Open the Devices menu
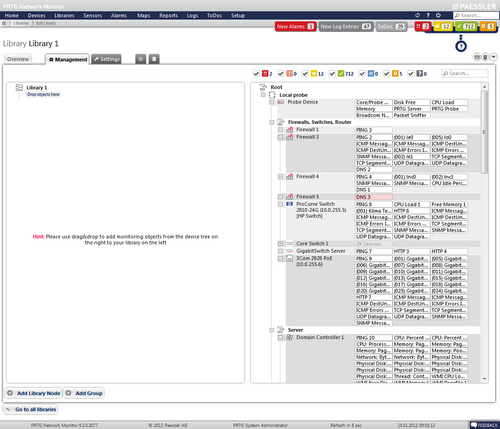500x429 pixels. pos(36,15)
